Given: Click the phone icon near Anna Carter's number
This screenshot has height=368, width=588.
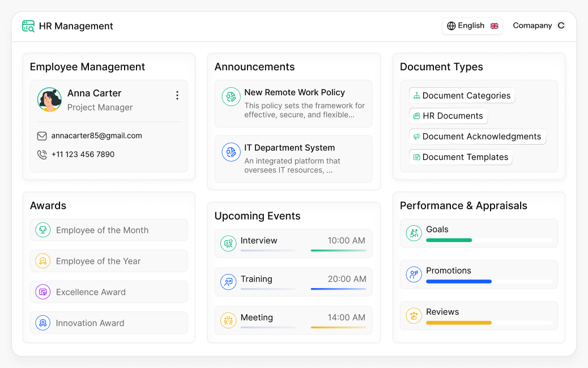Looking at the screenshot, I should pyautogui.click(x=42, y=154).
